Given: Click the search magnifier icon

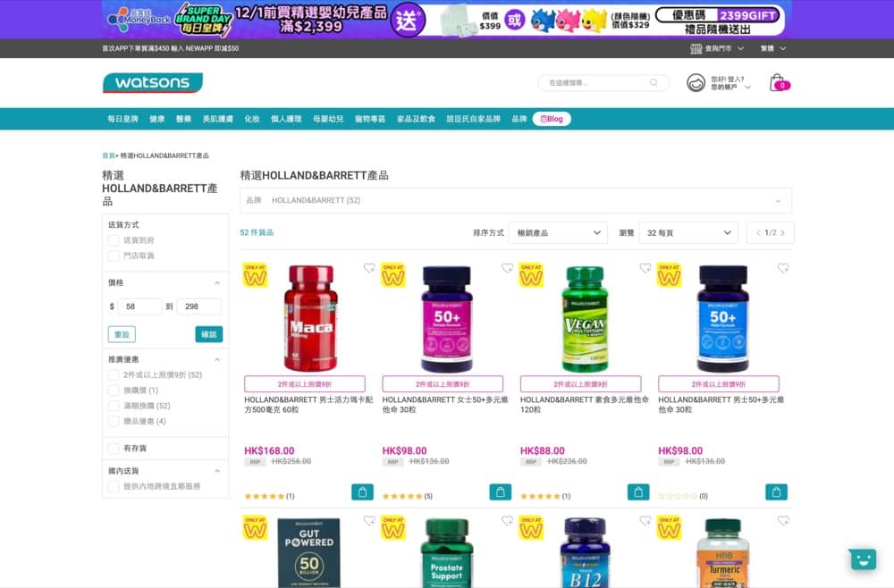Looking at the screenshot, I should click(654, 82).
